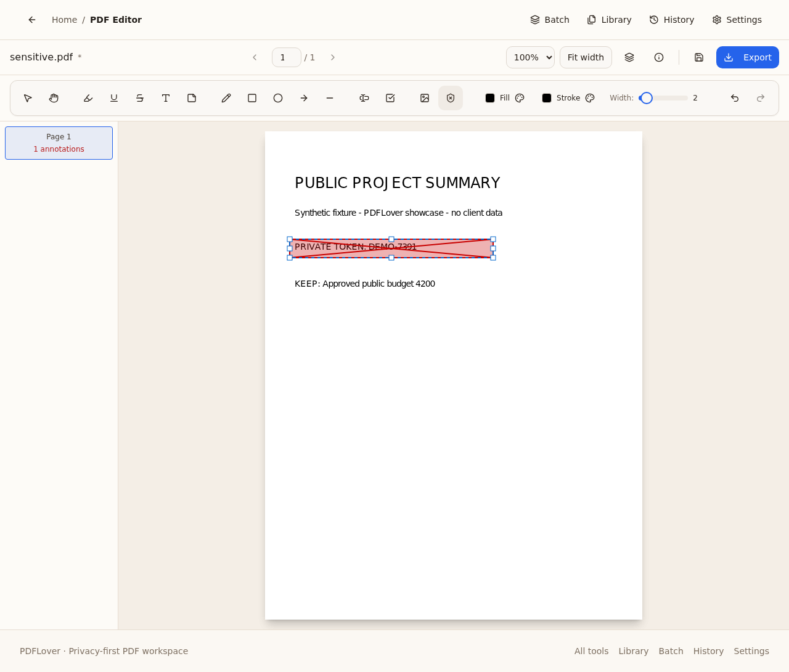Select the arrow drawing tool
Viewport: 789px width, 672px height.
pyautogui.click(x=304, y=98)
